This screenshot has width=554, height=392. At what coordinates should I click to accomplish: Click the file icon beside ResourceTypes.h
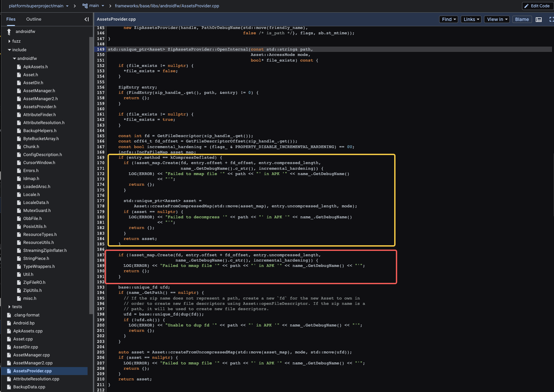[19, 235]
